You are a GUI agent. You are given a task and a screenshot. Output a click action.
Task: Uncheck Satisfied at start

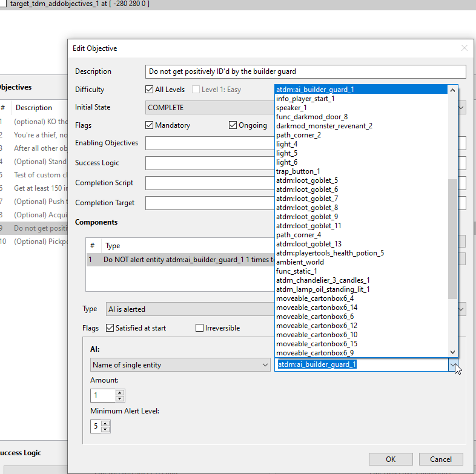[x=110, y=328]
